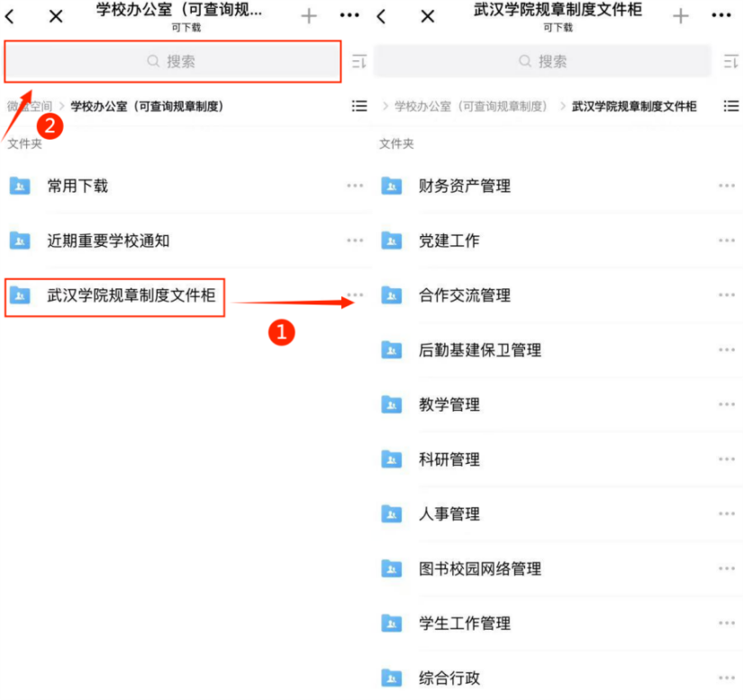743x700 pixels.
Task: Open the 图书校园网络管理 folder
Action: point(479,568)
